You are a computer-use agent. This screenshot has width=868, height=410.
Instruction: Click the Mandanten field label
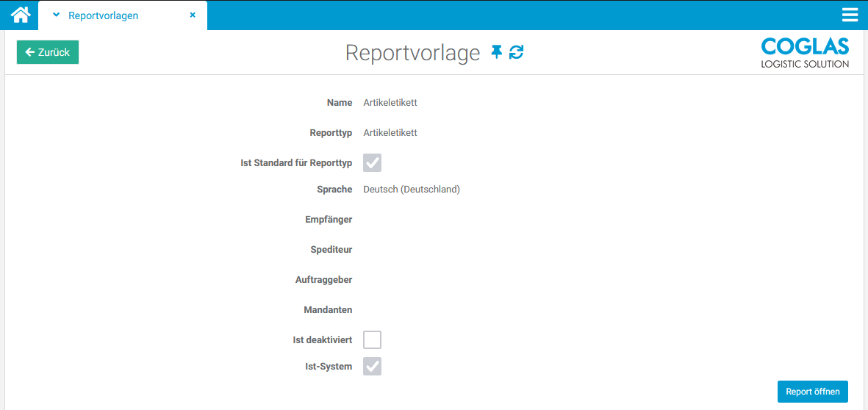[328, 310]
